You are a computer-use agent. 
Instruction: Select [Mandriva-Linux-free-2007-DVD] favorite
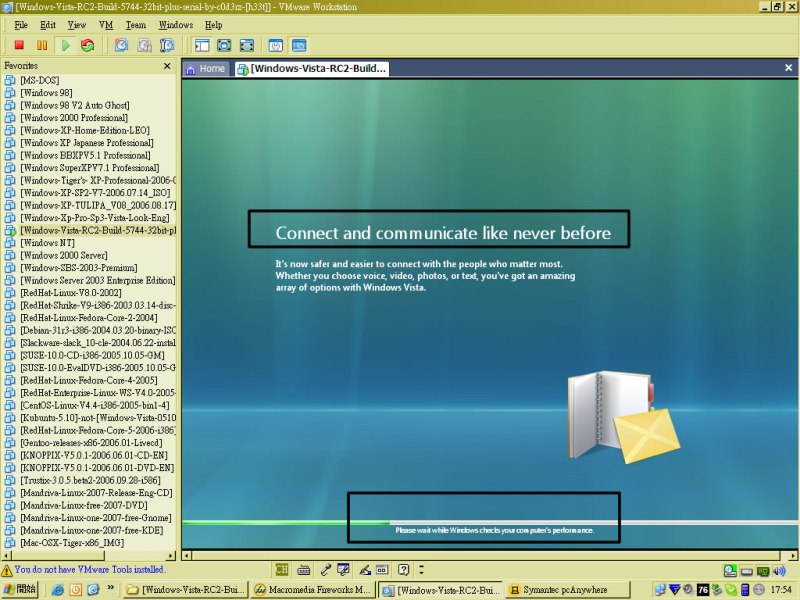click(84, 505)
